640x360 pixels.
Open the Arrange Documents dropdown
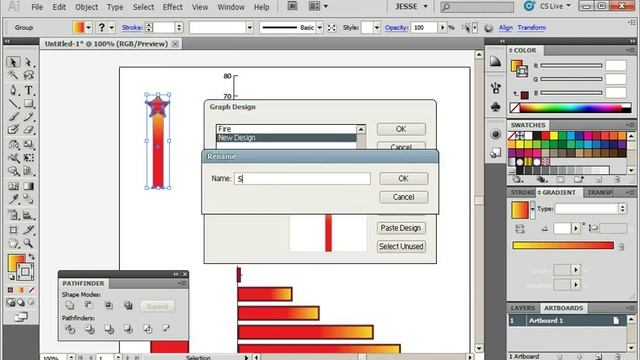pyautogui.click(x=318, y=7)
